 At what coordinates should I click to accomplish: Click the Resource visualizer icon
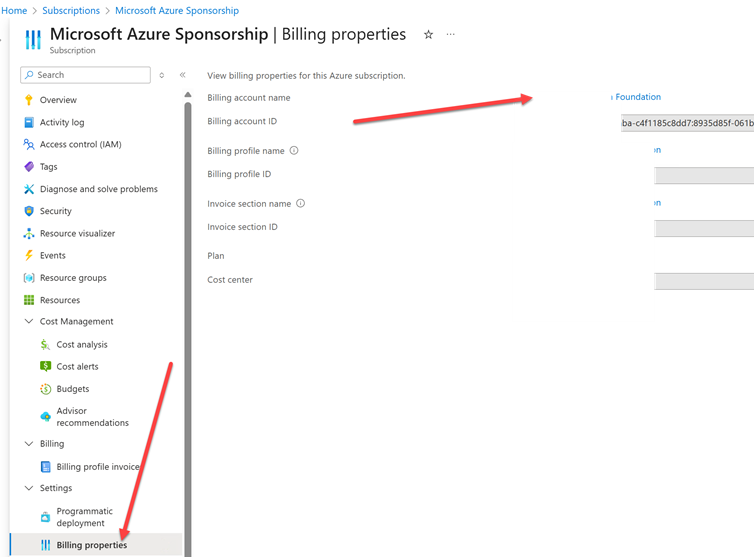29,233
